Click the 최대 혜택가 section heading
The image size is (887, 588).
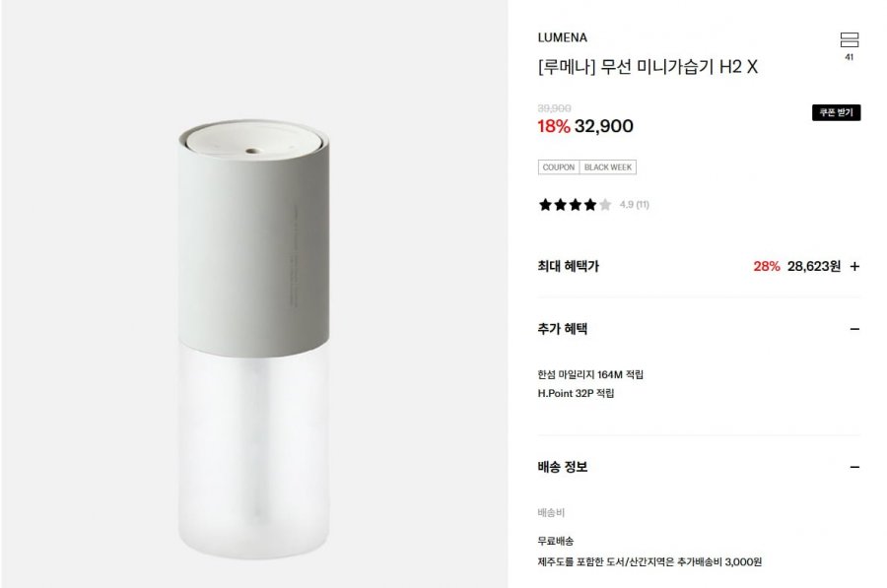(568, 266)
